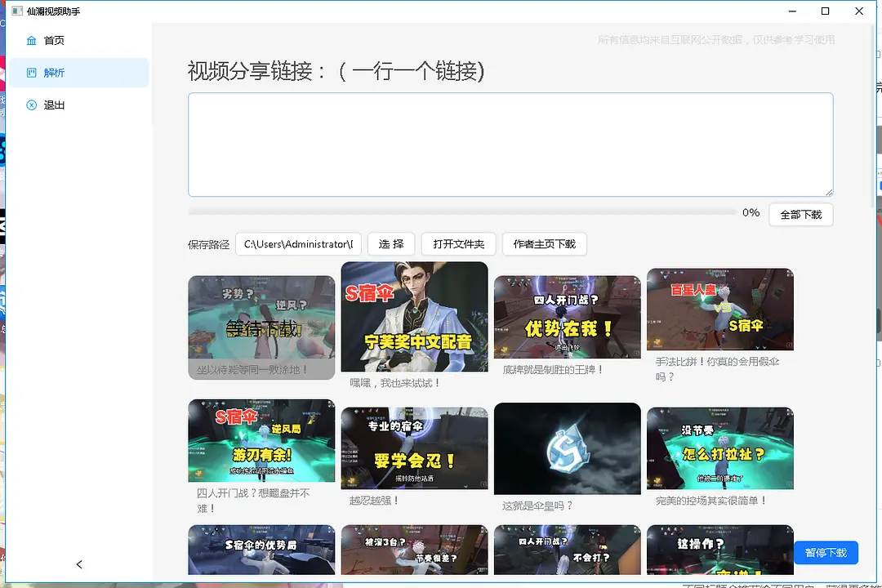The height and width of the screenshot is (588, 882).
Task: Open thumbnail 要学会忍！
Action: [x=415, y=448]
